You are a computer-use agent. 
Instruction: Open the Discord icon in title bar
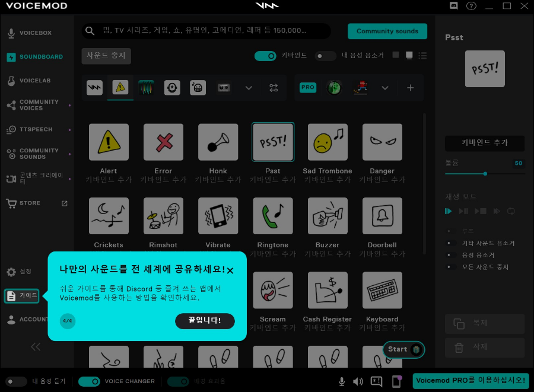click(454, 6)
